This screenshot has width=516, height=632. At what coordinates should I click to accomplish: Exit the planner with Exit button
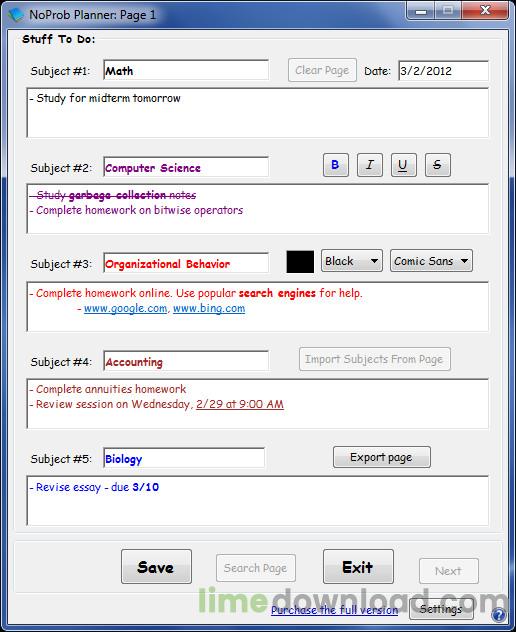[x=358, y=567]
